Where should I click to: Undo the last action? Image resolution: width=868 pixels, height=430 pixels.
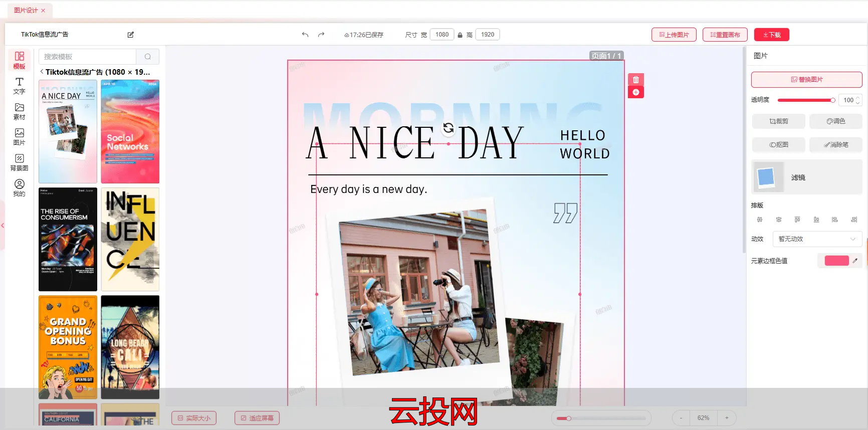tap(305, 35)
